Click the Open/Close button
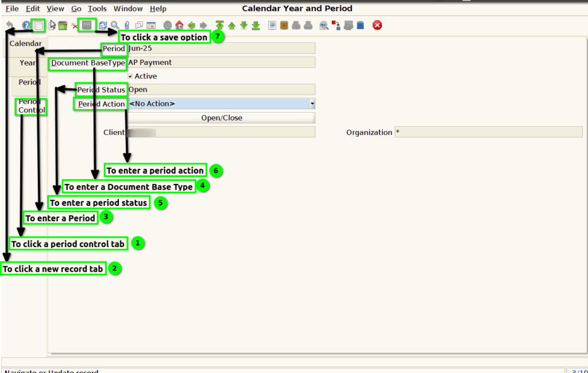The width and height of the screenshot is (588, 373). [x=222, y=118]
